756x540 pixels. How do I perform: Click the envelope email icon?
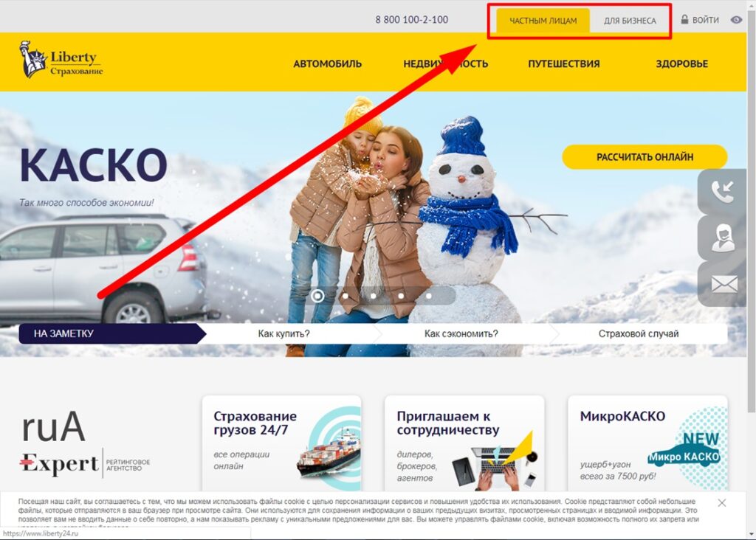[x=724, y=284]
